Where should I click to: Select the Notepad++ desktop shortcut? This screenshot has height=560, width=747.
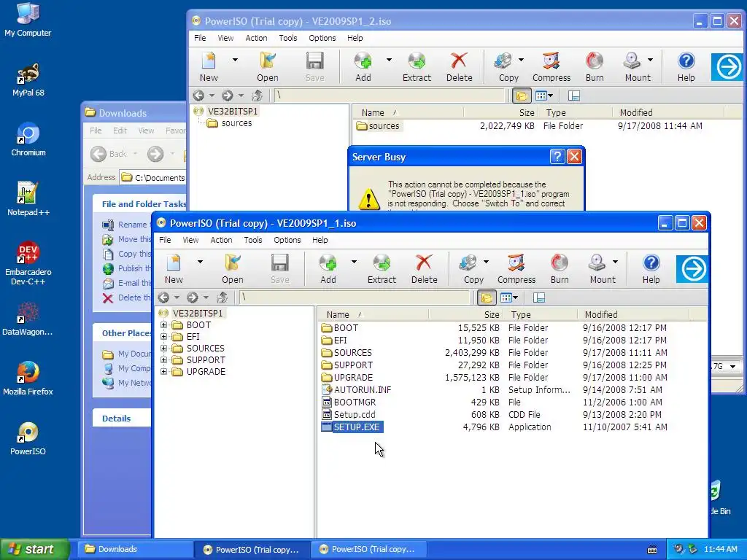28,200
